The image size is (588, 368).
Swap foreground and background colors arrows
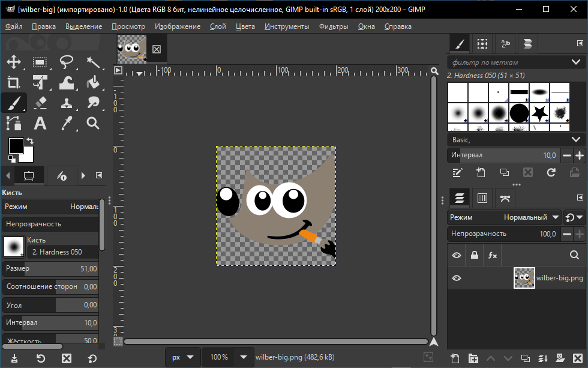(30, 141)
